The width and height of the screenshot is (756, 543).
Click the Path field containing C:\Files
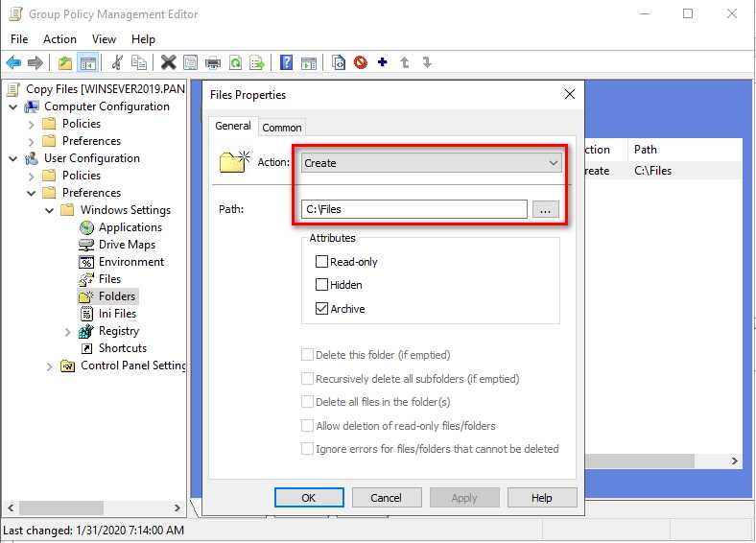point(414,209)
